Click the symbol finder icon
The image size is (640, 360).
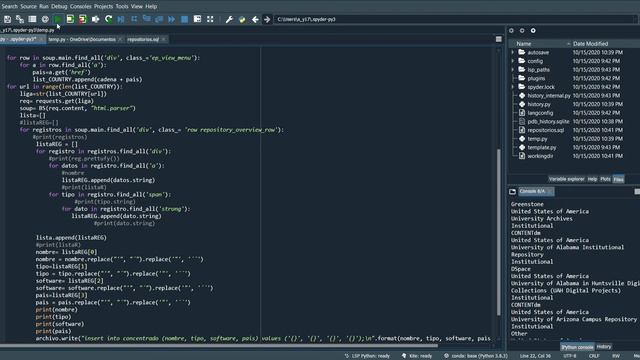click(x=45, y=19)
